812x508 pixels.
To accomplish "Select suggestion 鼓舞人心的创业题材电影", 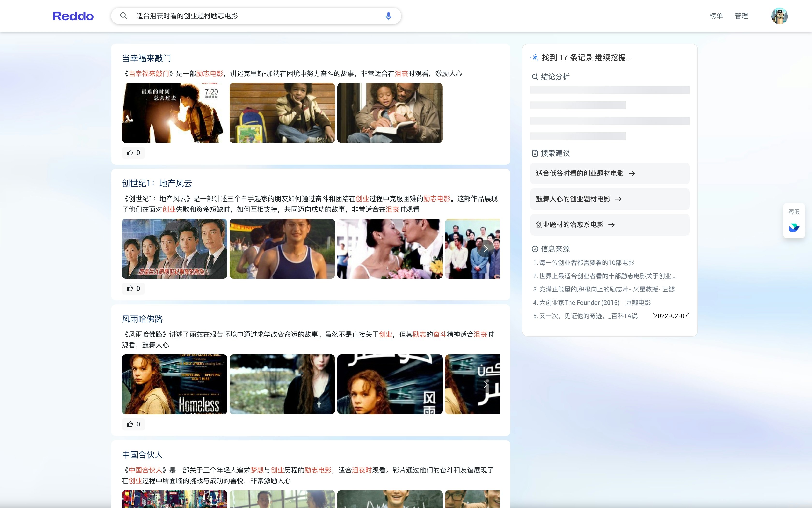I will click(x=610, y=199).
